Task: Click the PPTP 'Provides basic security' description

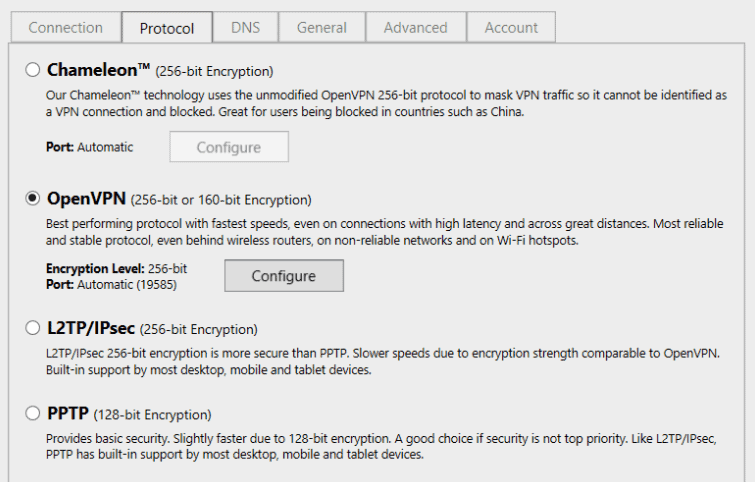Action: point(380,447)
